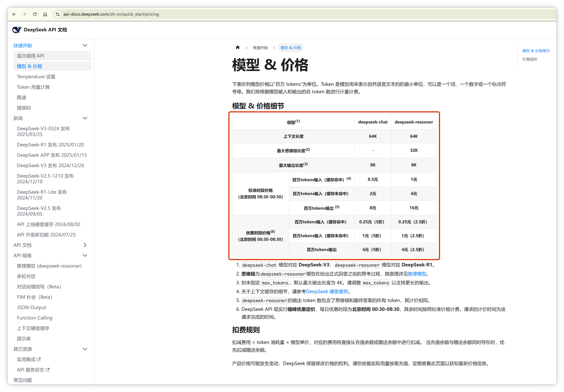The width and height of the screenshot is (564, 392).
Task: Click the breadcrumb home icon
Action: 237,48
